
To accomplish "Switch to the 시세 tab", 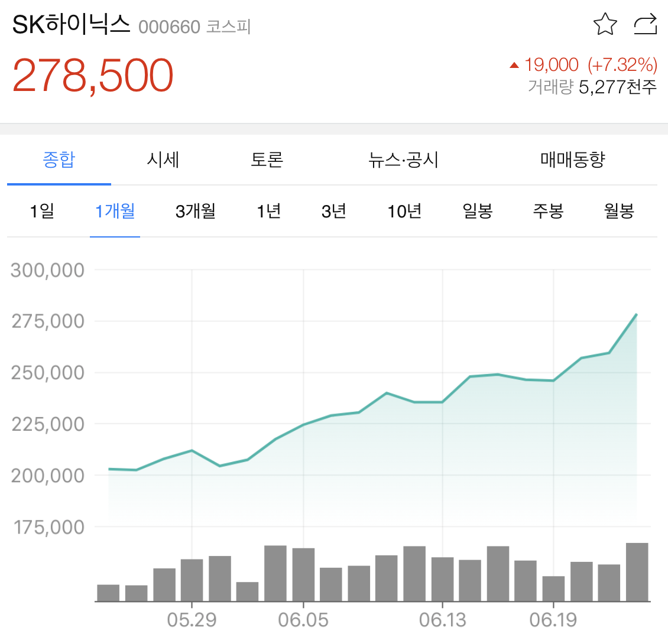I will tap(163, 160).
